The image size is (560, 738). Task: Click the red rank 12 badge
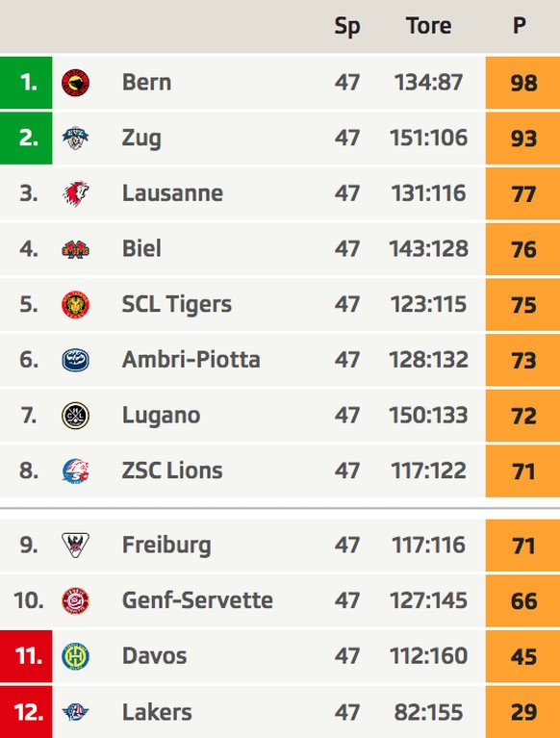26,712
